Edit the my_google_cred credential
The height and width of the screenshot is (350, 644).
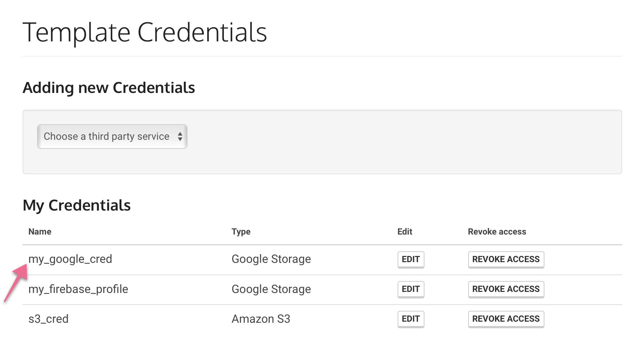411,259
